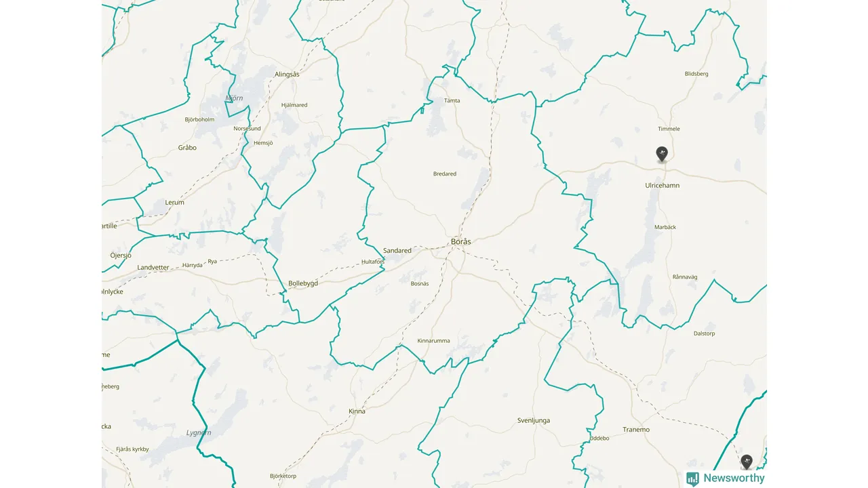The image size is (868, 488).
Task: Click the Svenljunga town label
Action: coord(534,420)
